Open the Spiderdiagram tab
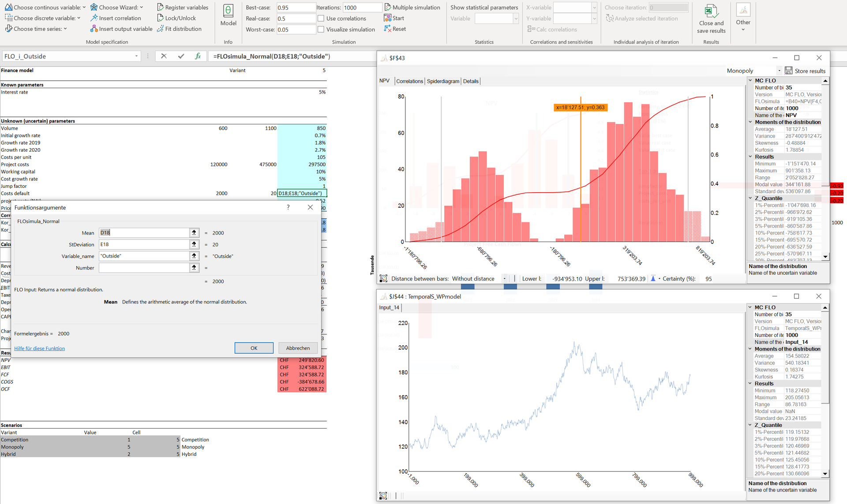This screenshot has height=504, width=847. [442, 81]
